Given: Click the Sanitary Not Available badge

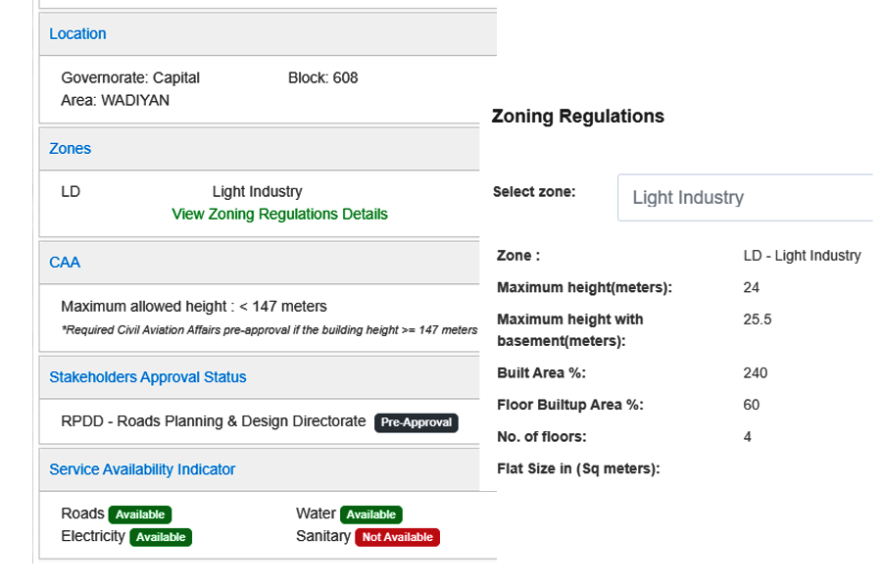Looking at the screenshot, I should point(397,537).
